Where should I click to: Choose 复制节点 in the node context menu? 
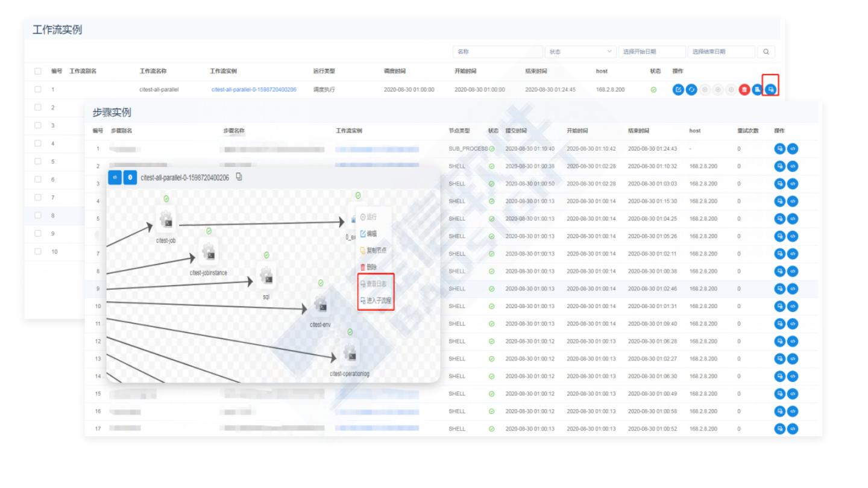pos(373,250)
